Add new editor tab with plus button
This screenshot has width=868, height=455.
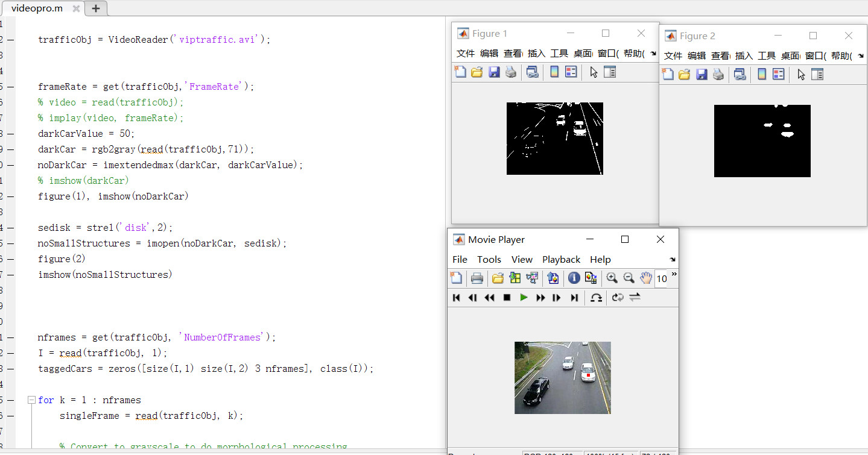[x=96, y=8]
